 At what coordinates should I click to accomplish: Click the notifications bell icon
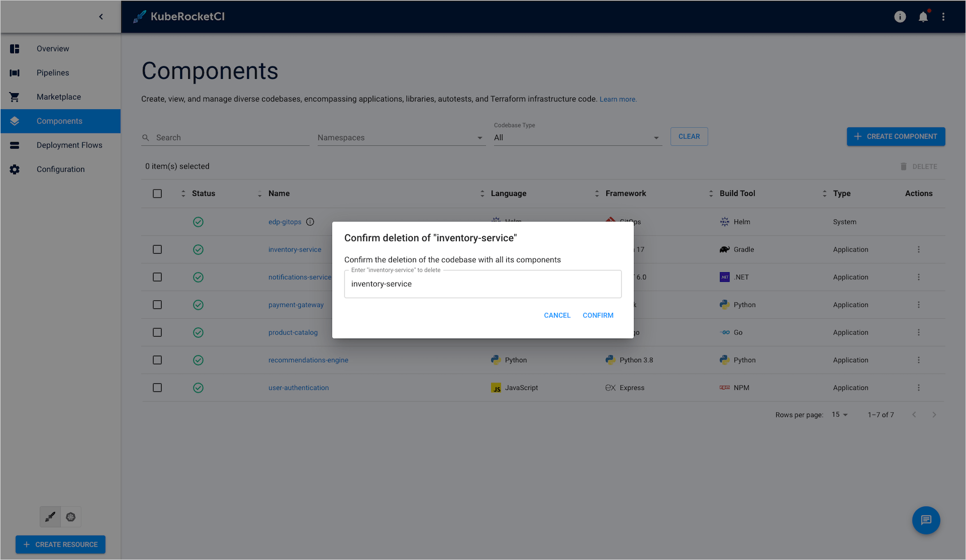923,17
